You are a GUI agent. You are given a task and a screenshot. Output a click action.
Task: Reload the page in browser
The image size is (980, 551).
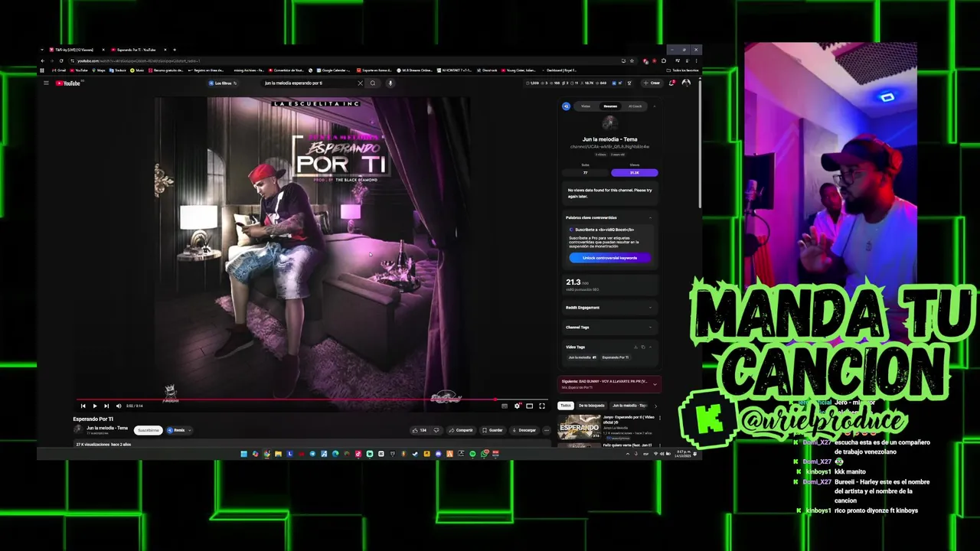[x=61, y=60]
